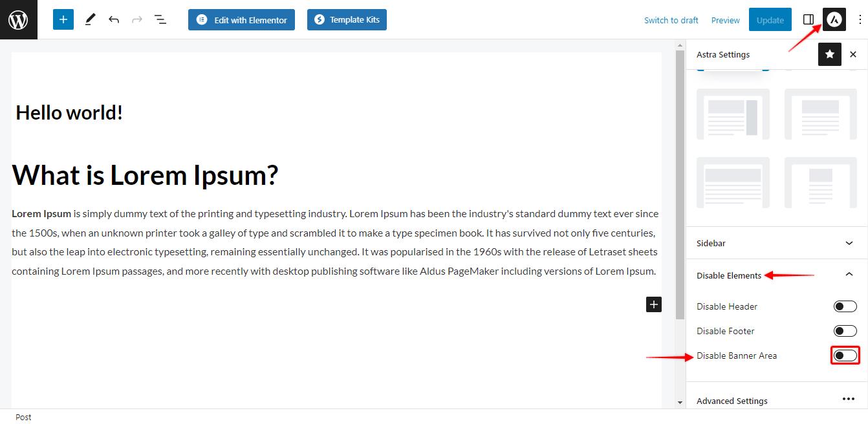Toggle the Disable Header switch
The width and height of the screenshot is (868, 424).
coord(845,306)
